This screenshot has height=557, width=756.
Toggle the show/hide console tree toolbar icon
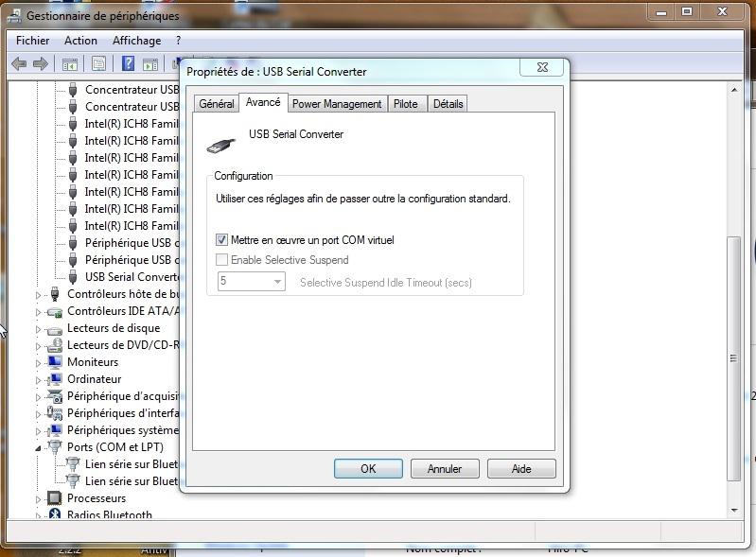70,63
